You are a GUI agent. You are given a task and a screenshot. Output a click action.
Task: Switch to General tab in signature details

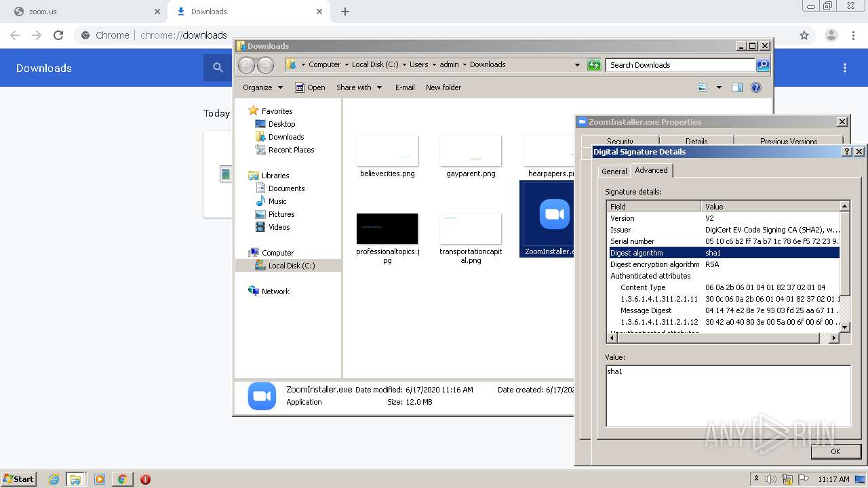point(614,171)
